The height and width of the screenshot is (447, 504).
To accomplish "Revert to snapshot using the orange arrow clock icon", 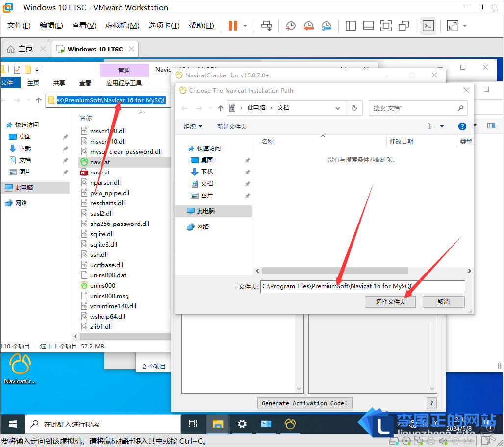I will [x=308, y=25].
